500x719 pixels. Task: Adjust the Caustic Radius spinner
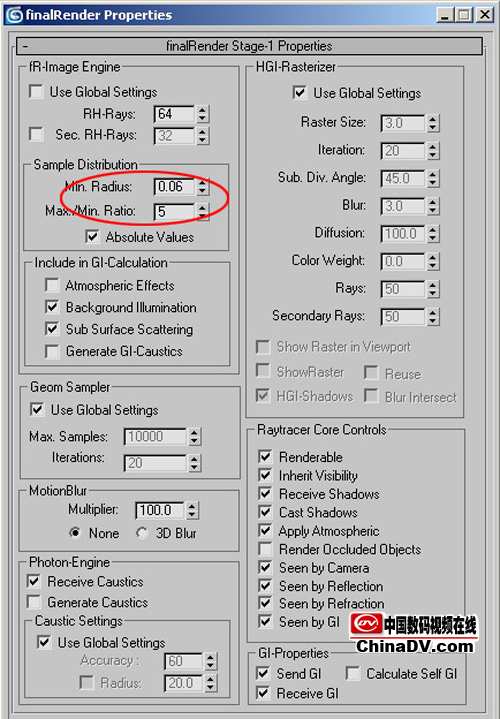(210, 683)
